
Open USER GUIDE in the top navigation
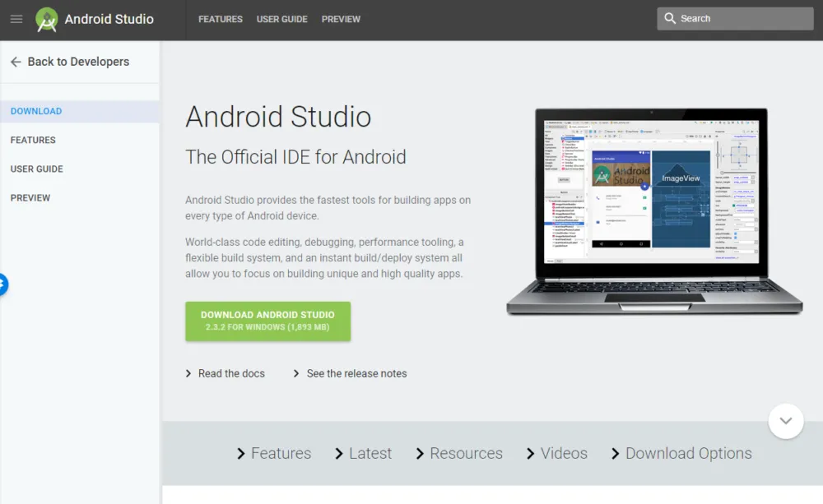[x=281, y=20]
